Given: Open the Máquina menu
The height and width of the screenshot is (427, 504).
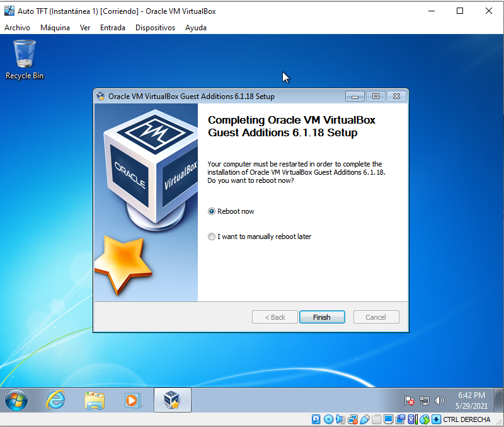Looking at the screenshot, I should click(x=55, y=28).
